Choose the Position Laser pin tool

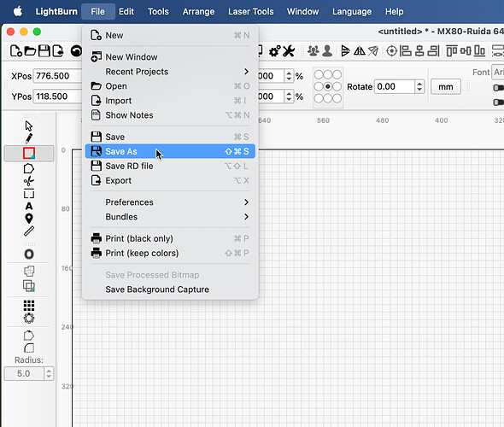[x=29, y=219]
